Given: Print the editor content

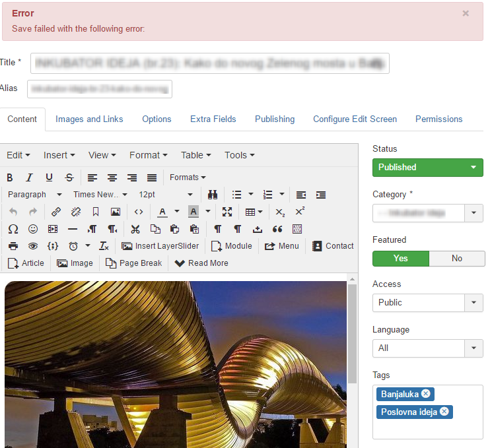Looking at the screenshot, I should [x=13, y=246].
